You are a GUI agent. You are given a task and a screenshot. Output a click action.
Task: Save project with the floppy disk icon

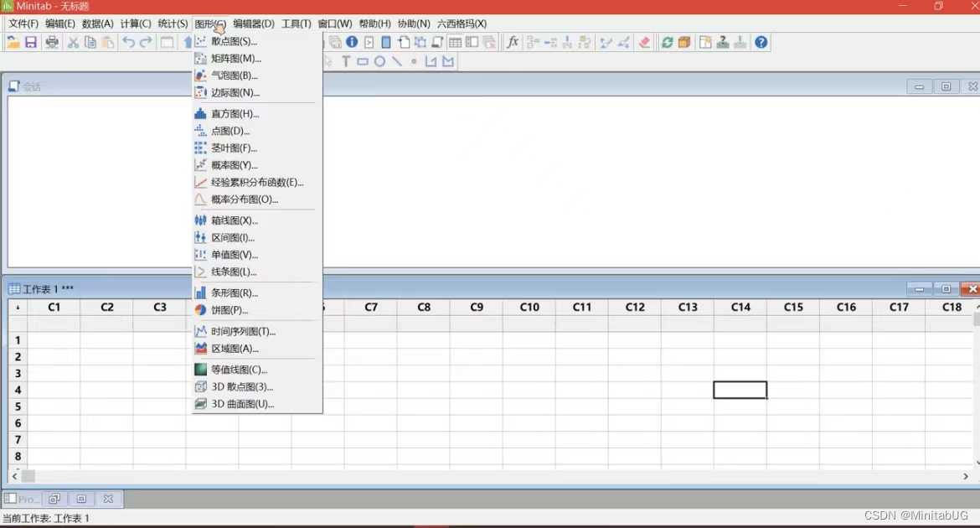tap(31, 43)
